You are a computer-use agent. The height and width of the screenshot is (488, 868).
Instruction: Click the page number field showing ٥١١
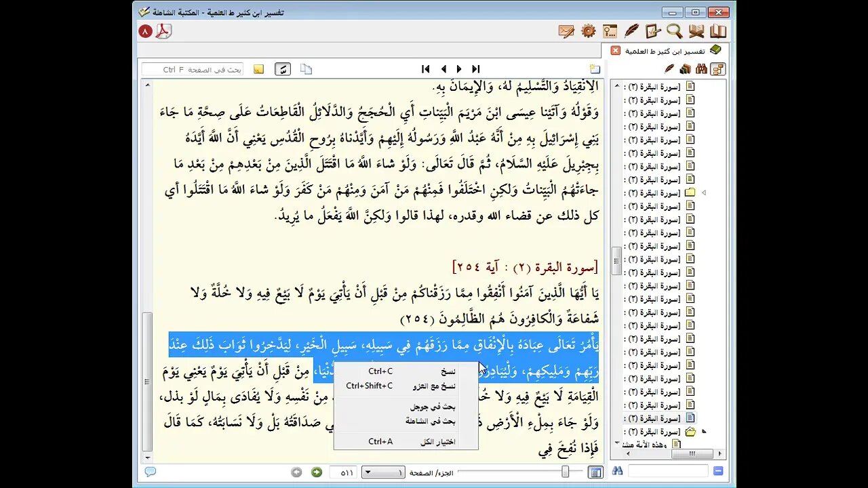click(343, 472)
